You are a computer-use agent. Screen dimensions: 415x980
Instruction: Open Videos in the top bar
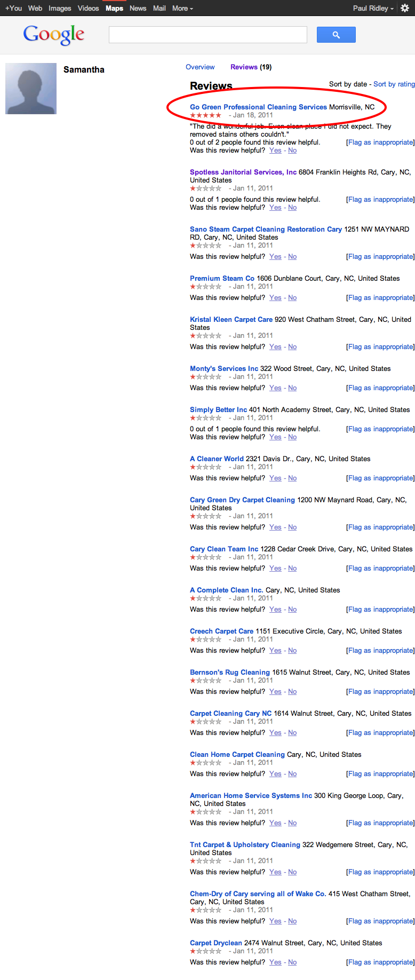click(88, 8)
